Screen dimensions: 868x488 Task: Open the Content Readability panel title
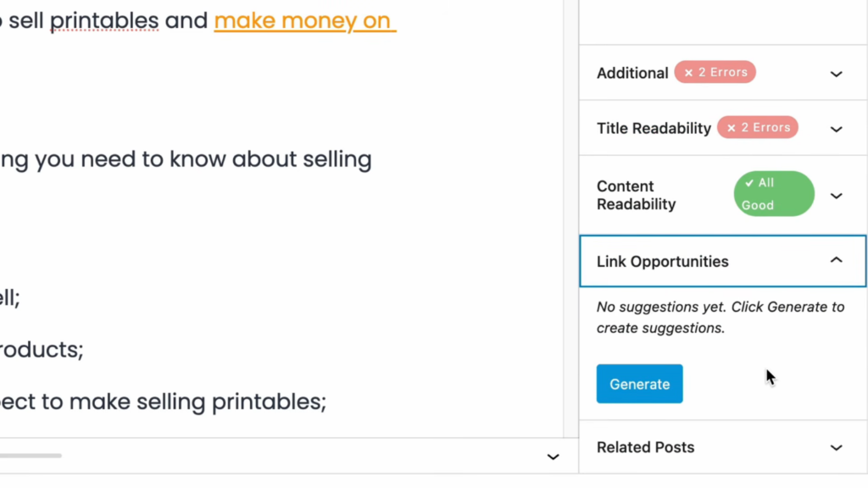pyautogui.click(x=636, y=196)
